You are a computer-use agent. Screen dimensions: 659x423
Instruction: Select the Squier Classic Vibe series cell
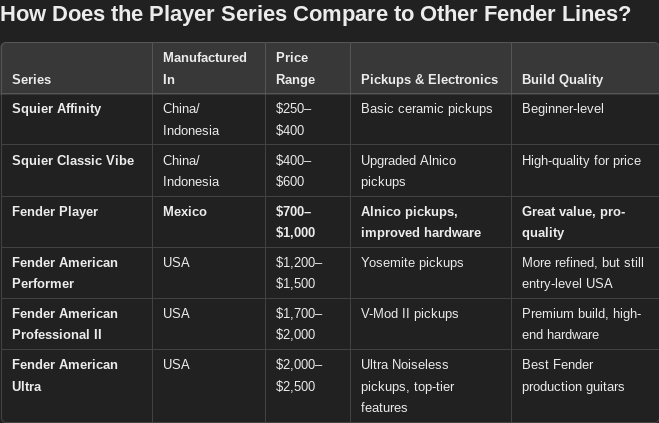pos(73,160)
